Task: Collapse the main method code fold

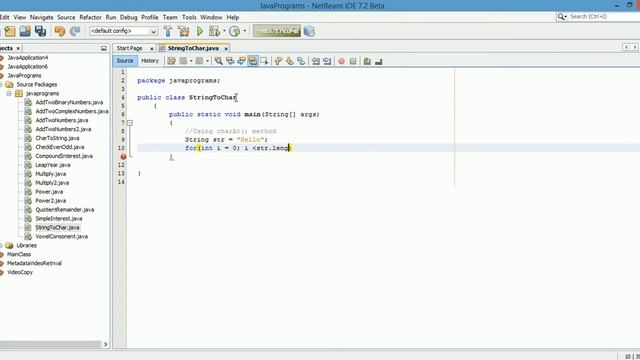Action: [130, 122]
